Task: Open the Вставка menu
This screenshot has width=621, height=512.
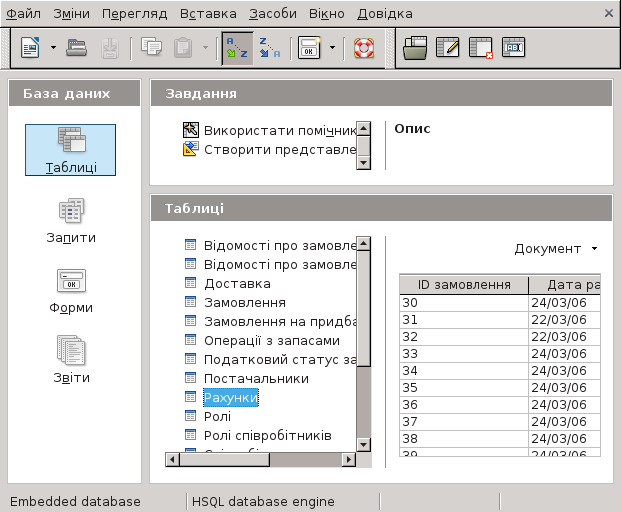Action: pos(208,14)
